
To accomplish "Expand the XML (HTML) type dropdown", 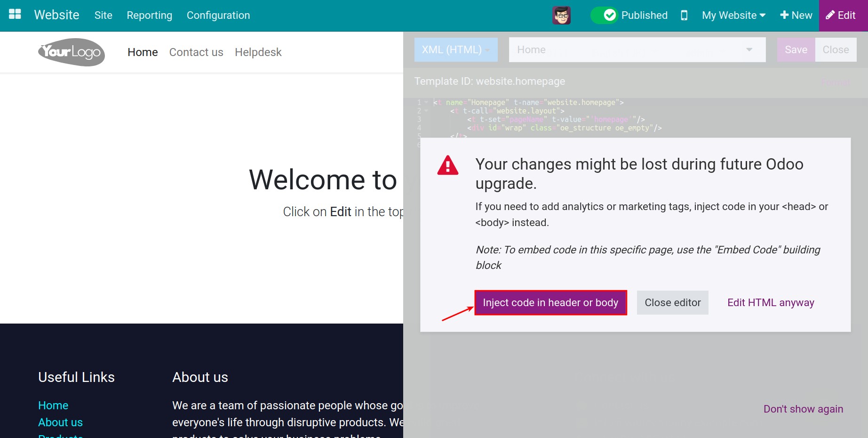I will point(455,50).
